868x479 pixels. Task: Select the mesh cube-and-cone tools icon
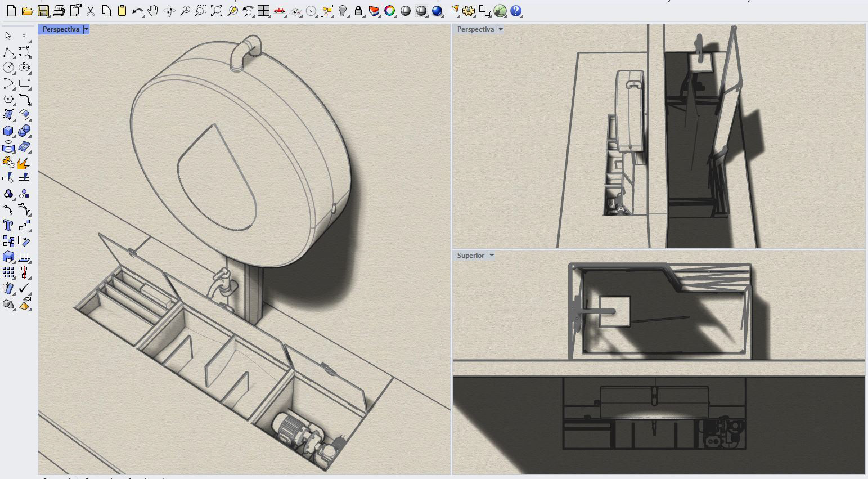pyautogui.click(x=8, y=305)
